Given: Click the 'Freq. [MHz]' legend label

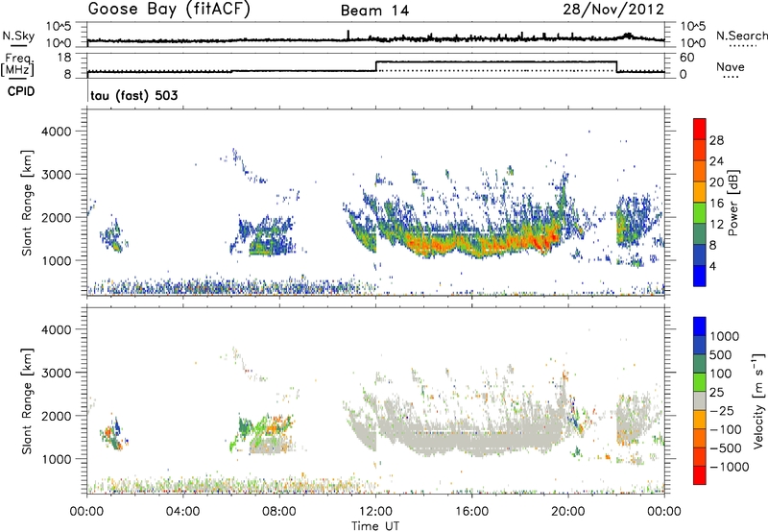Looking at the screenshot, I should click(x=17, y=64).
